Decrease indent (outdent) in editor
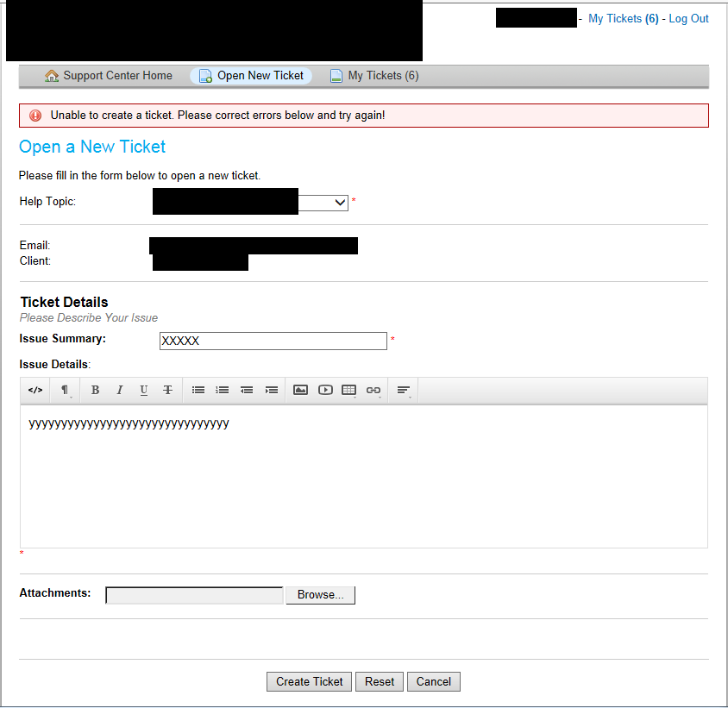This screenshot has height=708, width=728. (247, 390)
